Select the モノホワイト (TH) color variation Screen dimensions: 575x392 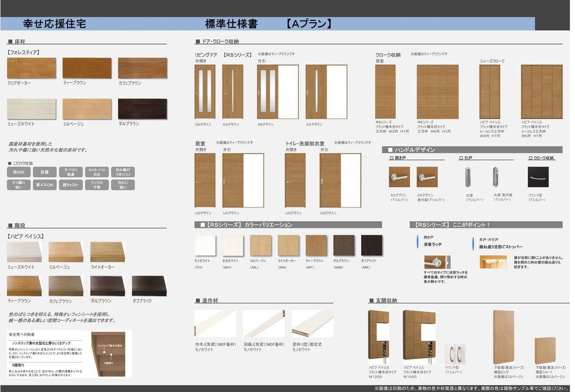click(205, 245)
